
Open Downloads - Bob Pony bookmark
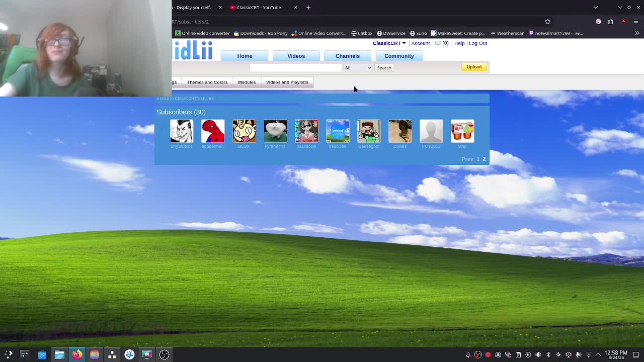coord(261,33)
